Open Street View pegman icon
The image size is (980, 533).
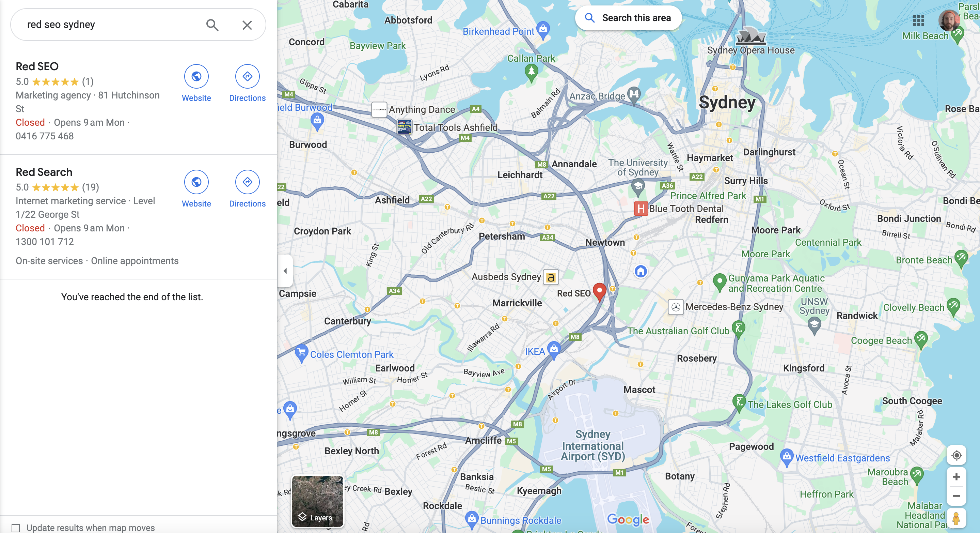tap(957, 518)
